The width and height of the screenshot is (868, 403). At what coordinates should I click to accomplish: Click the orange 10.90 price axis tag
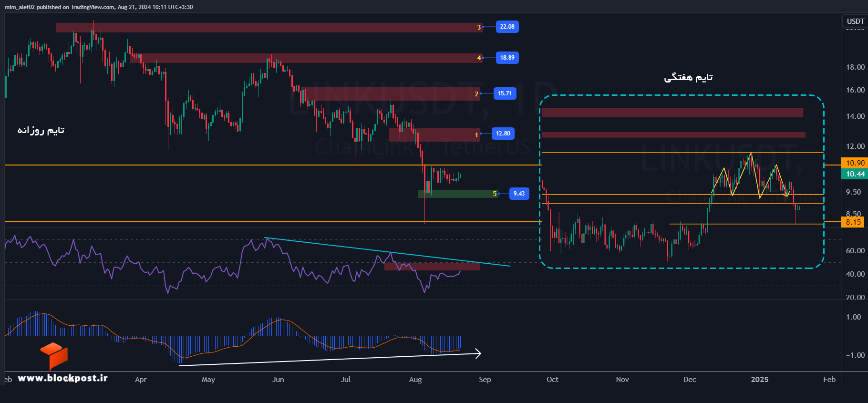[x=855, y=163]
